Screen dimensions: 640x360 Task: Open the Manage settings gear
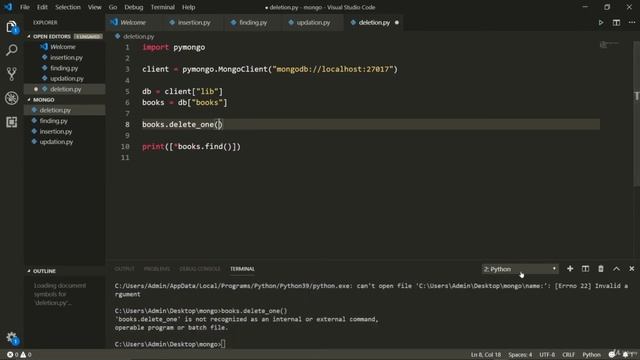coord(11,338)
